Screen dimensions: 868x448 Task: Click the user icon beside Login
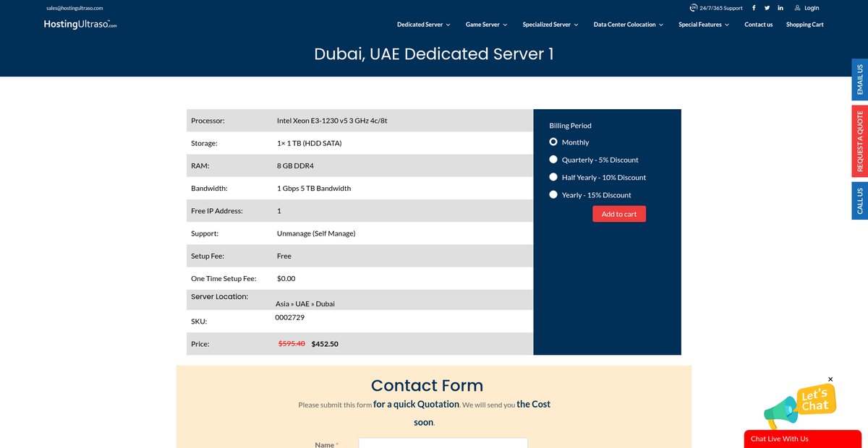pyautogui.click(x=798, y=8)
